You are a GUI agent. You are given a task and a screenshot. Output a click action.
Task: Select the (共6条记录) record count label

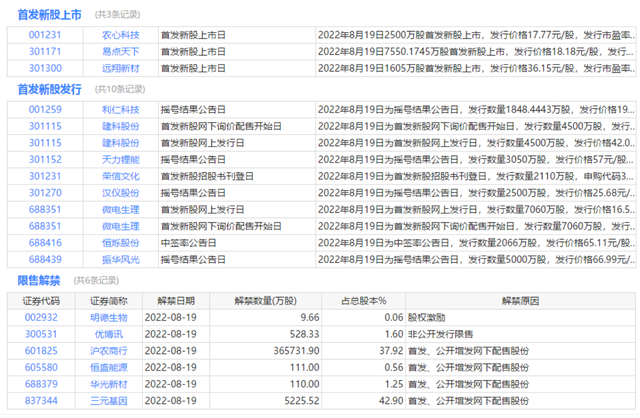(x=96, y=280)
